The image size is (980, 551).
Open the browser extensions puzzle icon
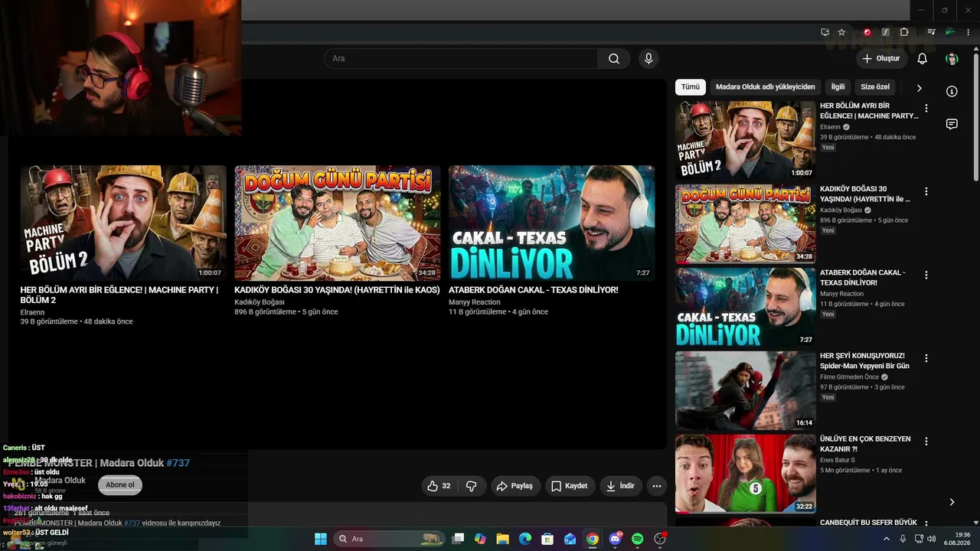(904, 32)
